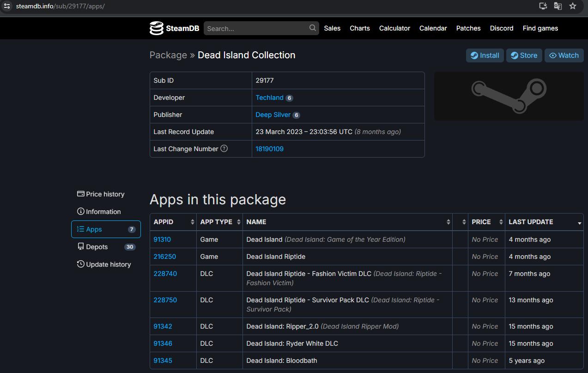Open app 228740 link
588x373 pixels.
(165, 274)
